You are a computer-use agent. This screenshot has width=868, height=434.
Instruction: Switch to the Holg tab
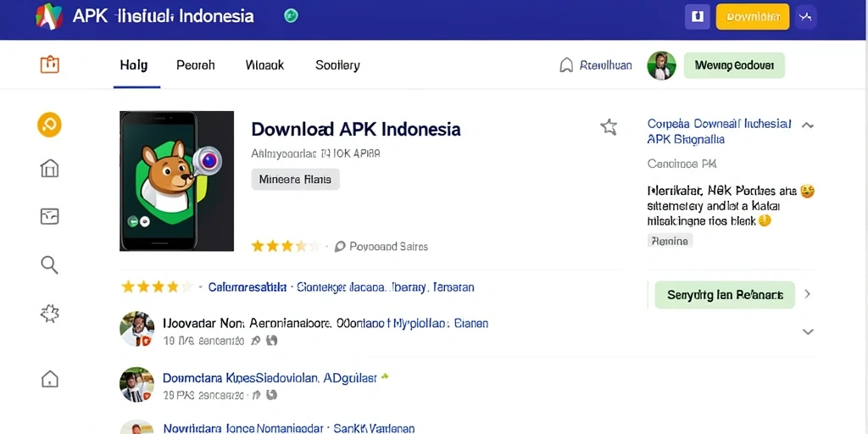click(x=133, y=65)
